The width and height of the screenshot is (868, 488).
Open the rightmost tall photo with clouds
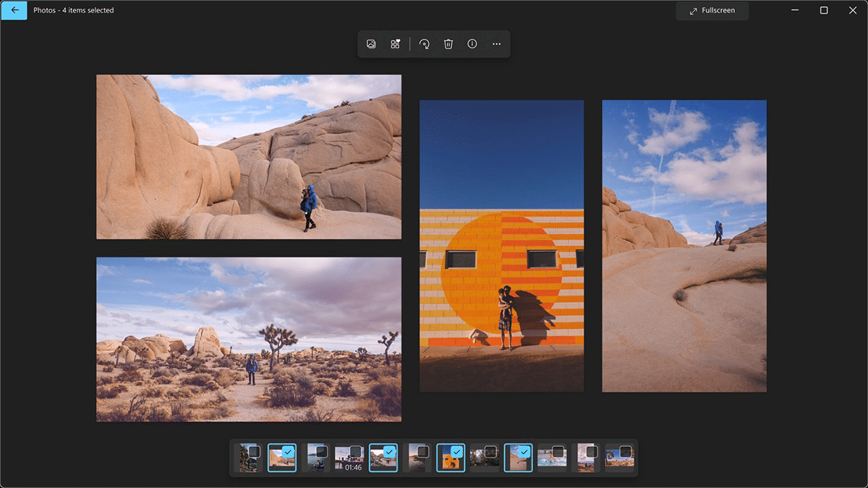684,246
